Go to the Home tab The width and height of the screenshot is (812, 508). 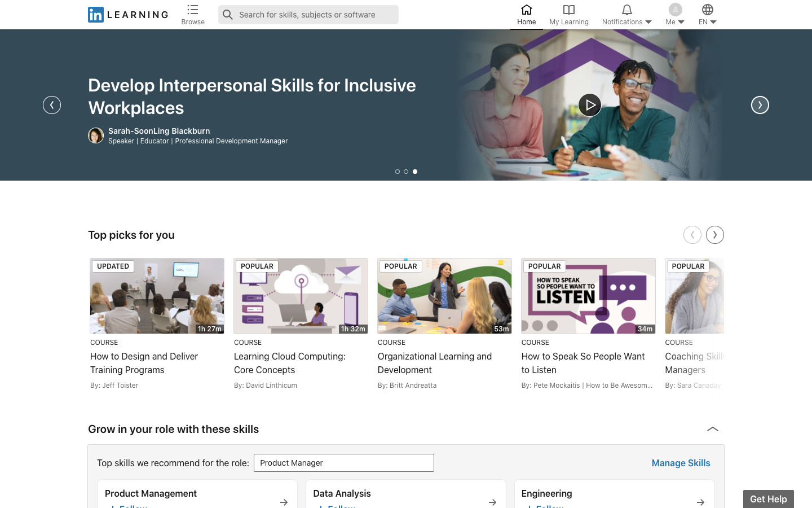(x=526, y=15)
